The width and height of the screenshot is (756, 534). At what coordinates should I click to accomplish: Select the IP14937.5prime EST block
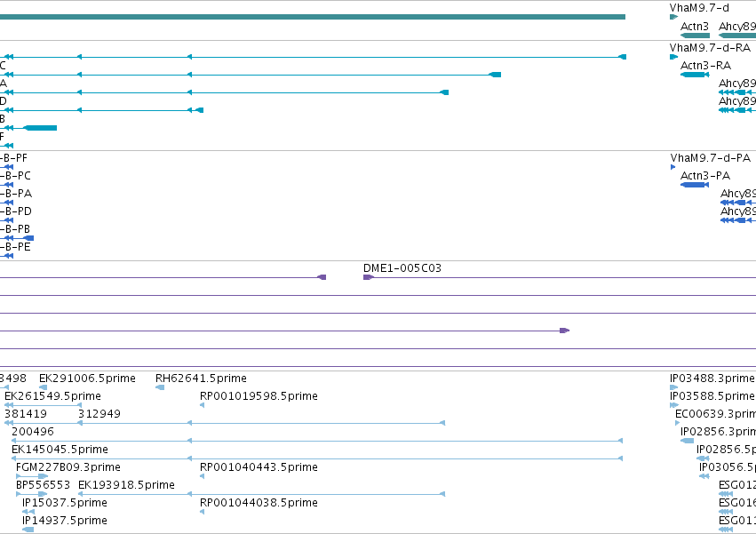pyautogui.click(x=28, y=530)
